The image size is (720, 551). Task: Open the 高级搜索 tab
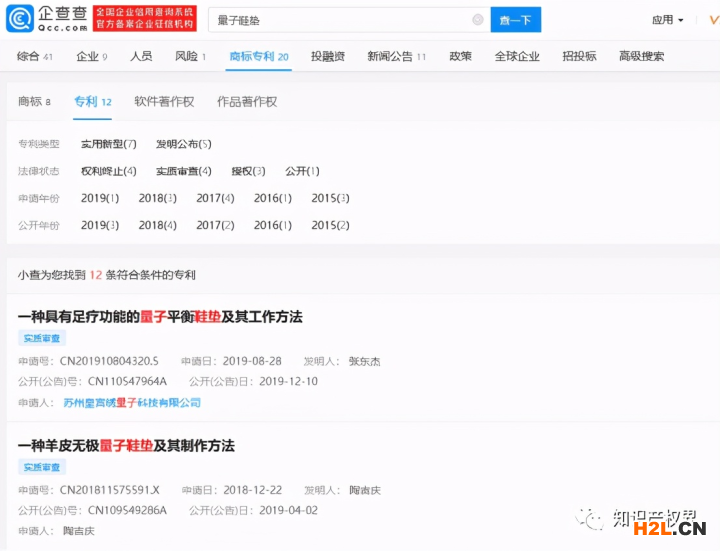coord(641,57)
